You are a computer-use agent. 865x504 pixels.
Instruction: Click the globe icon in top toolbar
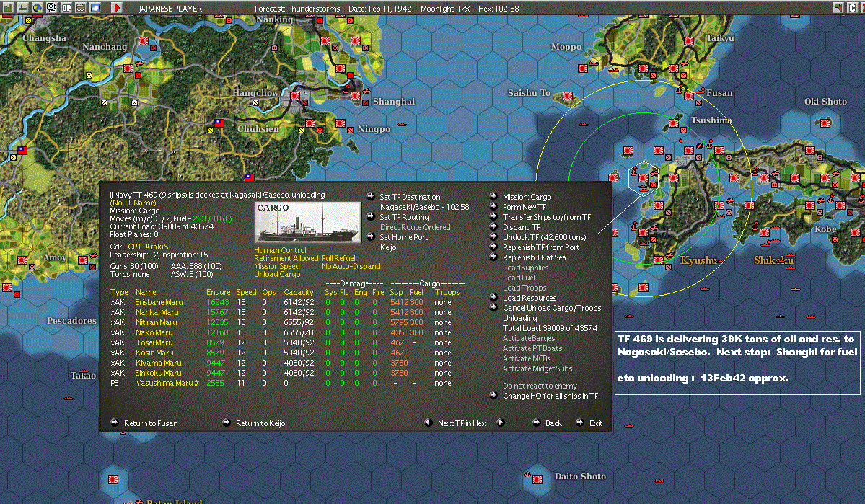click(38, 7)
